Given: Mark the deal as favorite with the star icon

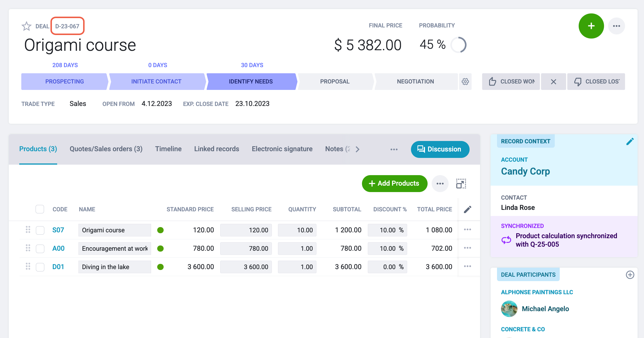Looking at the screenshot, I should [x=27, y=26].
